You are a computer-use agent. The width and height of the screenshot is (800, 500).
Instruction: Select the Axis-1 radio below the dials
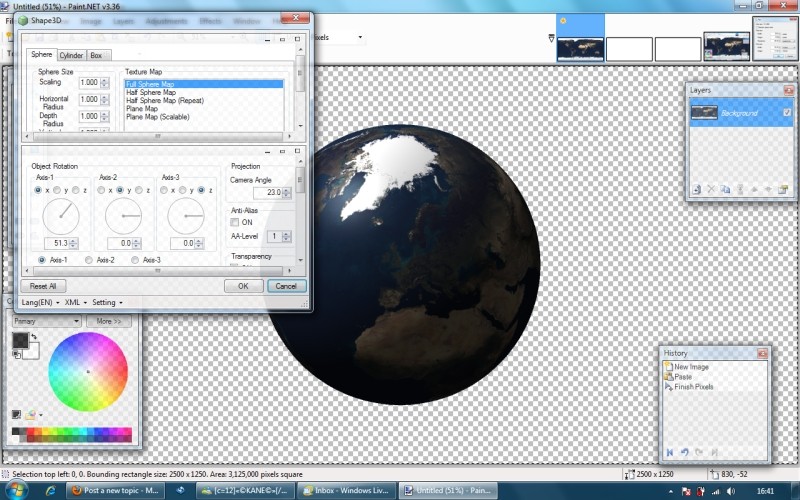42,260
